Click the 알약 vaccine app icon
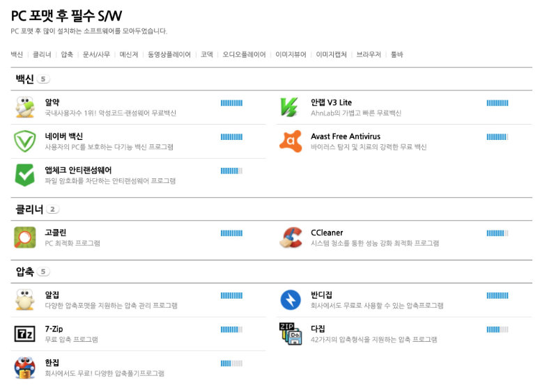This screenshot has height=392, width=540. [x=25, y=107]
